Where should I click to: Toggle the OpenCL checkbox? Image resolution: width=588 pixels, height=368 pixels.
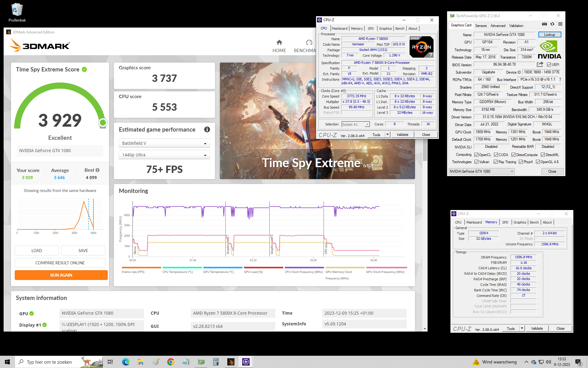[476, 155]
